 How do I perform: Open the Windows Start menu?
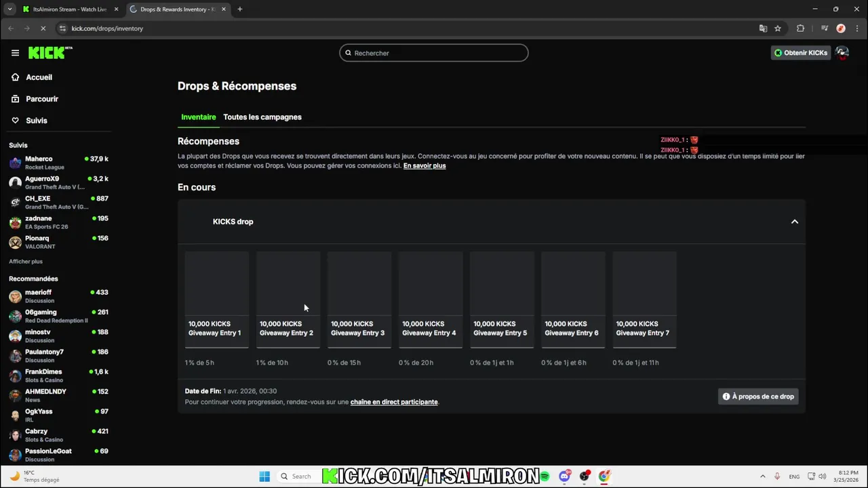click(264, 476)
